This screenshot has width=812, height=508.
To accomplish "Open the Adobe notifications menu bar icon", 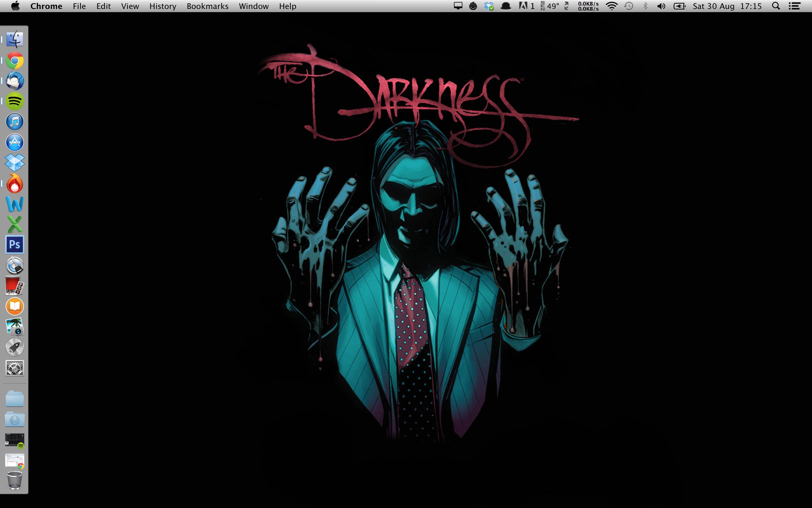I will coord(527,6).
